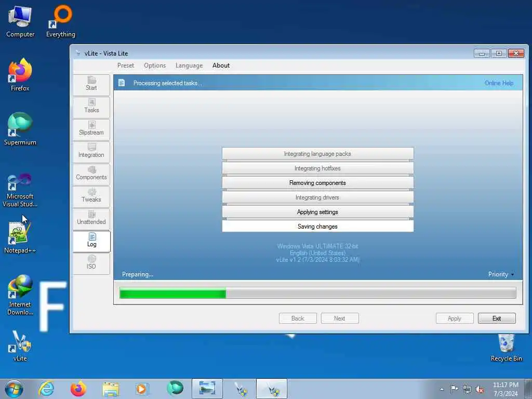Open the Action Center flag icon
This screenshot has height=399, width=532.
454,389
